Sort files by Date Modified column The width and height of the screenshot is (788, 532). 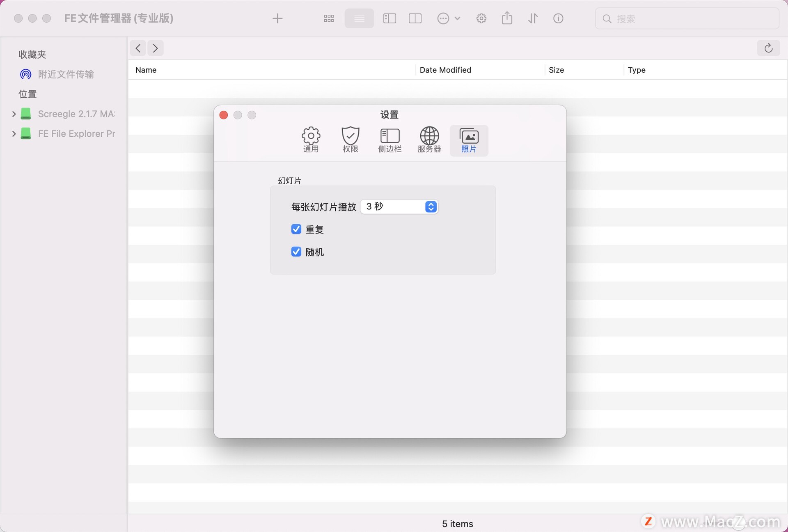coord(445,70)
